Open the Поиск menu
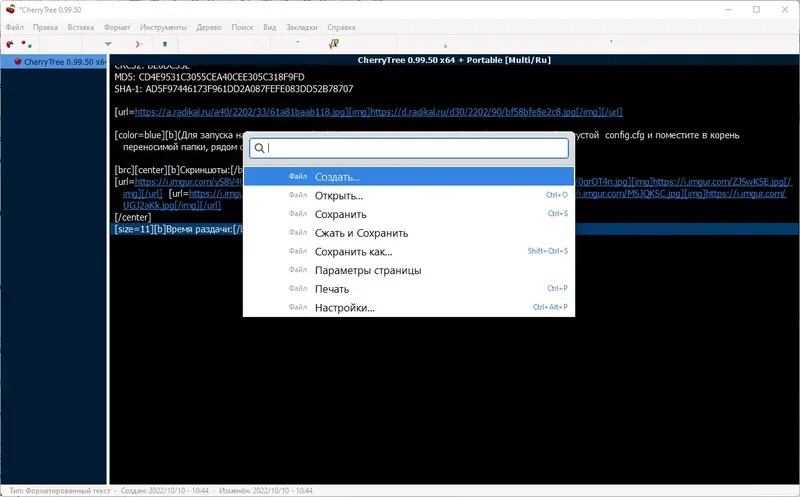Viewport: 800px width, 497px height. (x=242, y=27)
